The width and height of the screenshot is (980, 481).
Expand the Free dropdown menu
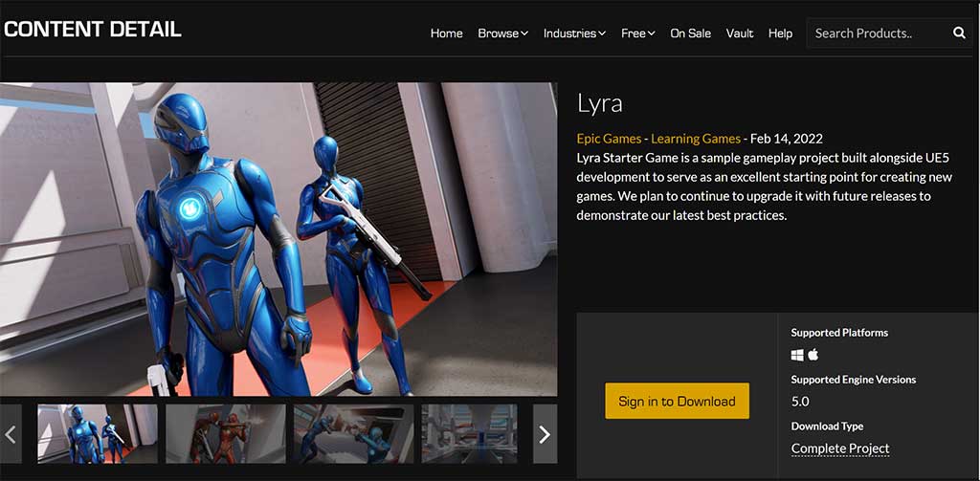point(637,33)
